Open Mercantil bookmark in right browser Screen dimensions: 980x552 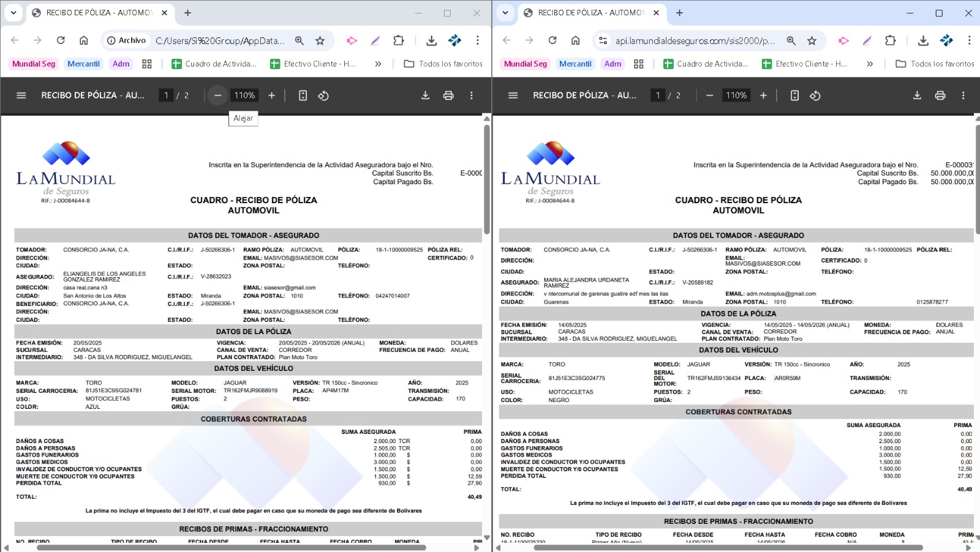coord(575,64)
